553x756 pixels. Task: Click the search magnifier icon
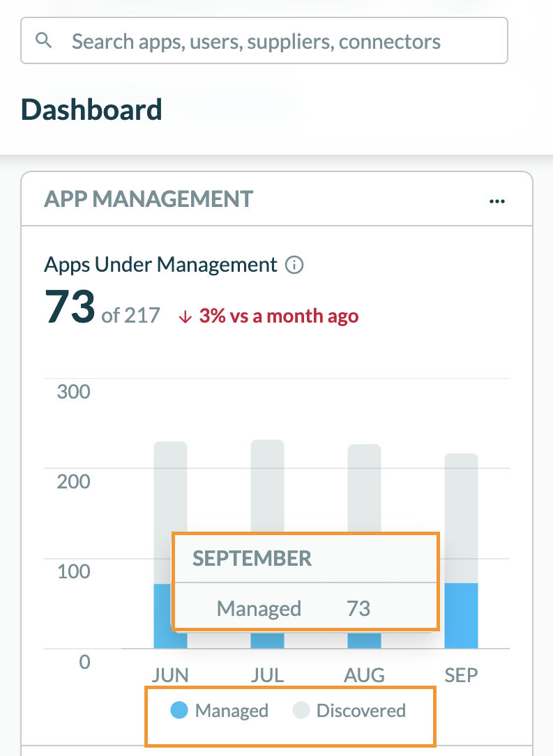click(44, 40)
